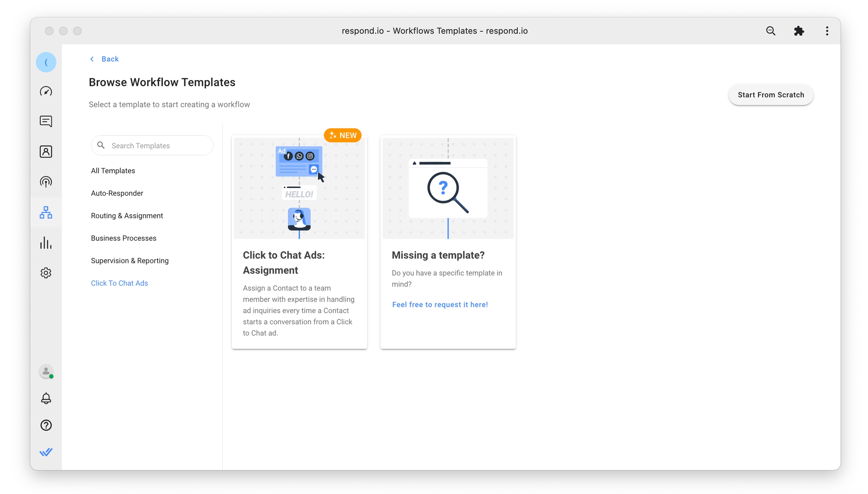Open the Contacts icon in sidebar
This screenshot has height=494, width=868.
coord(46,152)
